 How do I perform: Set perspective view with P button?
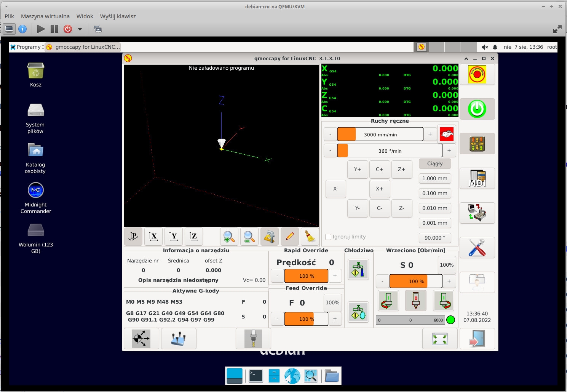133,237
